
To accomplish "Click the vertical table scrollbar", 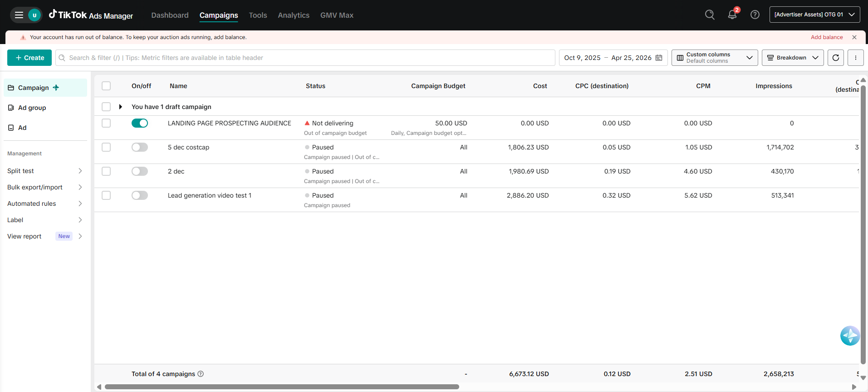I will [863, 225].
